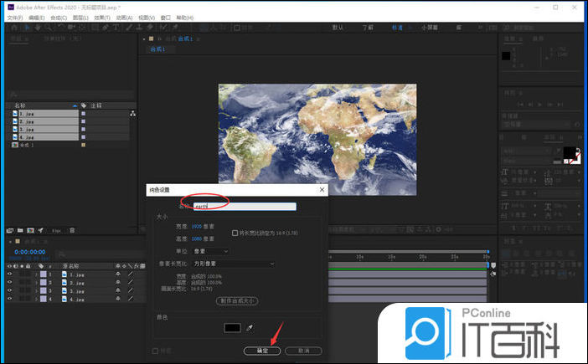
Task: Click the interpret footage icon in Project panel
Action: (12, 230)
